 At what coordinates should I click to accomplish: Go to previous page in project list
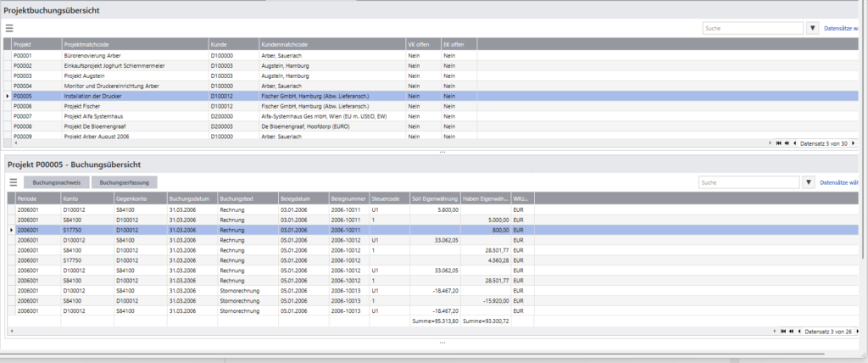[x=786, y=143]
